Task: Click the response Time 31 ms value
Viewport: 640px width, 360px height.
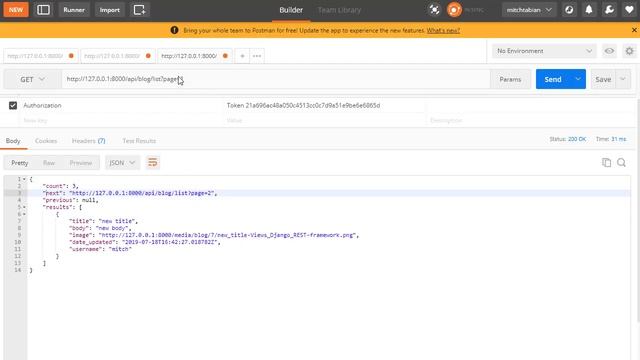Action: pos(618,139)
